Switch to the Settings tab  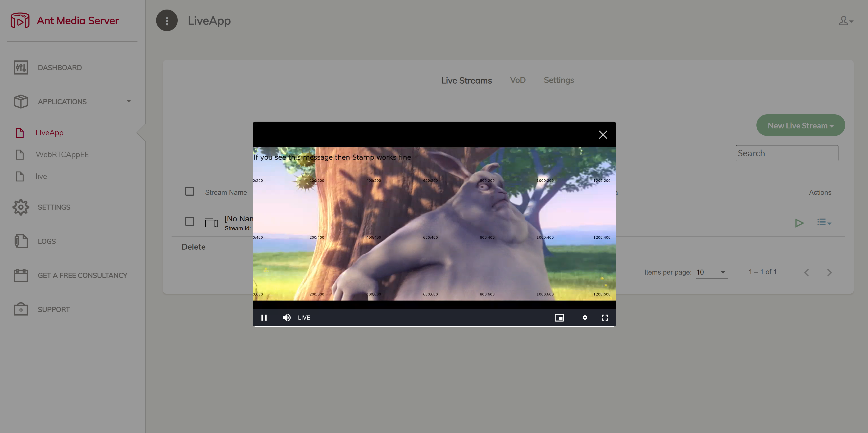tap(559, 80)
